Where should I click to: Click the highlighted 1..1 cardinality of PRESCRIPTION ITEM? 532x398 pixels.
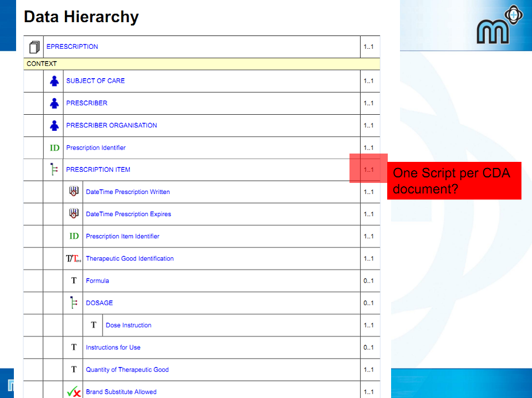tap(368, 170)
